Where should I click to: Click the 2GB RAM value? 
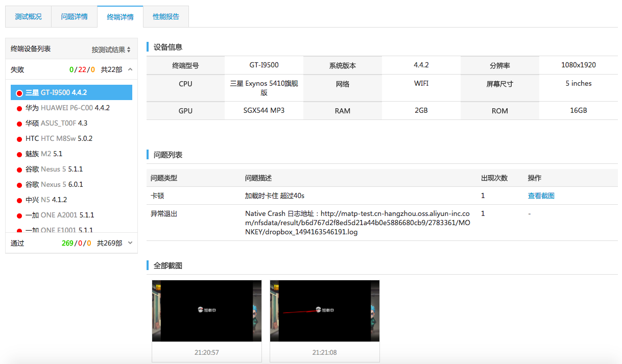click(x=421, y=110)
